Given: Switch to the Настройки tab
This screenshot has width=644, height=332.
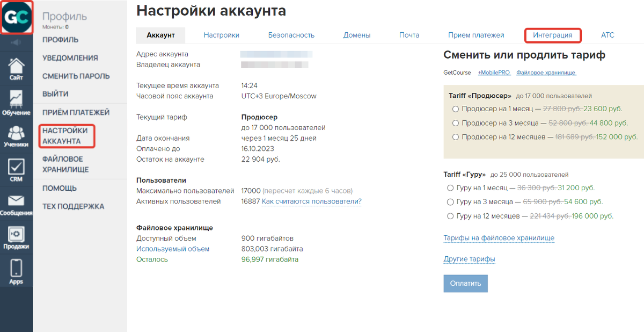Looking at the screenshot, I should tap(221, 35).
